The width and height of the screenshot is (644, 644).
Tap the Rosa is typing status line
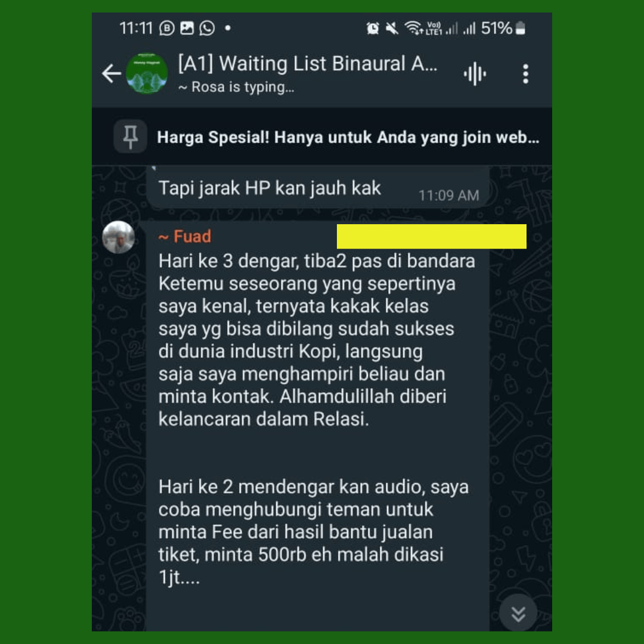point(236,87)
